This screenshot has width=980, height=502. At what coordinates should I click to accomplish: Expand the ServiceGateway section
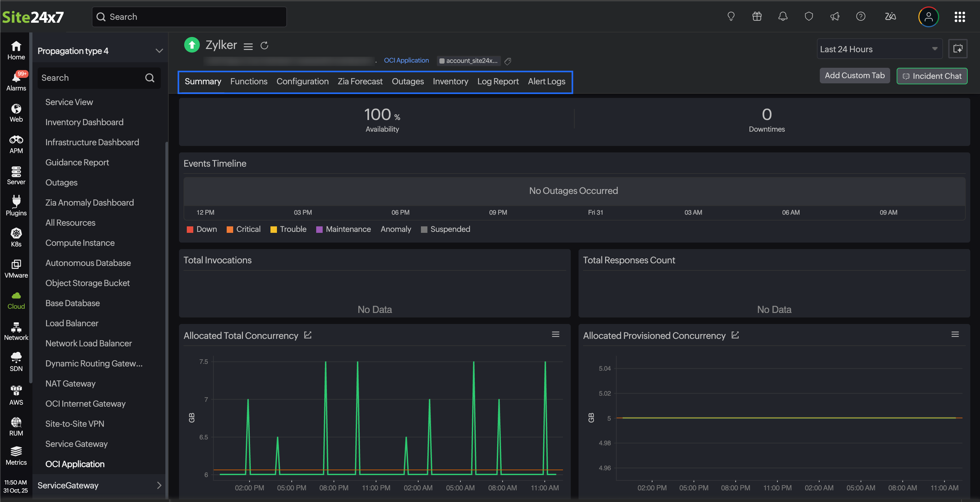click(x=159, y=485)
